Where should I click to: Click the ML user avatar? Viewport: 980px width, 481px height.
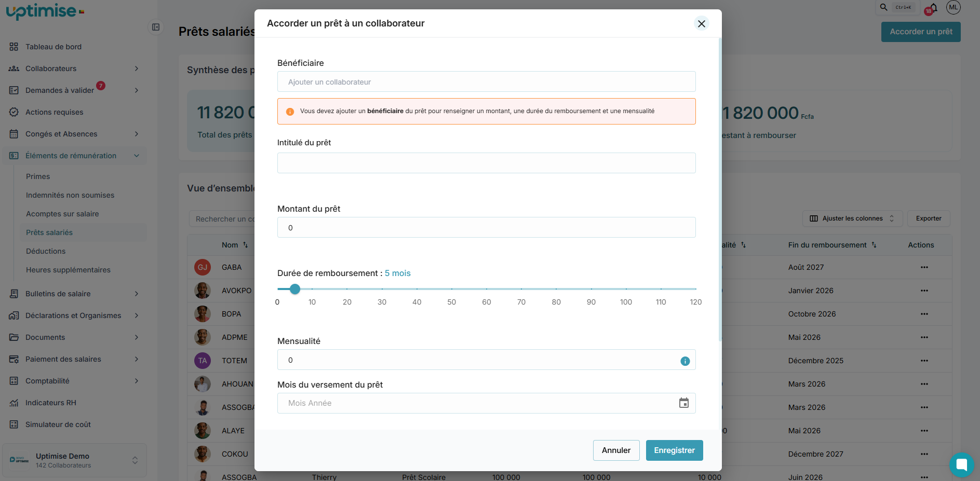(953, 7)
